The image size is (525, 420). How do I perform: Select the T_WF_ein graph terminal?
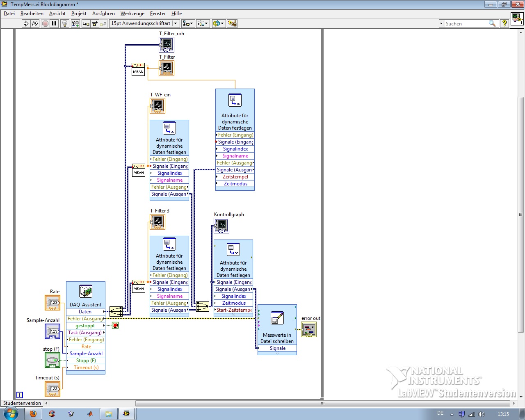(x=157, y=106)
